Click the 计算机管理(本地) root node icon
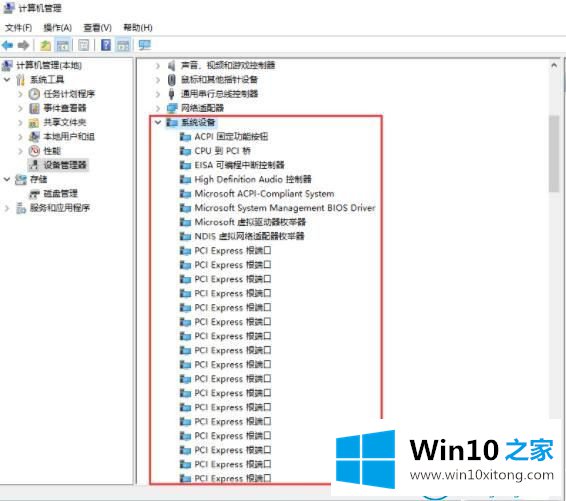Image resolution: width=566 pixels, height=501 pixels. point(7,65)
